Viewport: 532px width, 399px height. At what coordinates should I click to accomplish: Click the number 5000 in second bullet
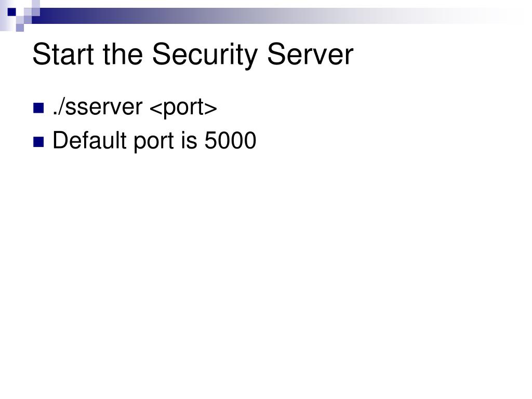[x=230, y=140]
